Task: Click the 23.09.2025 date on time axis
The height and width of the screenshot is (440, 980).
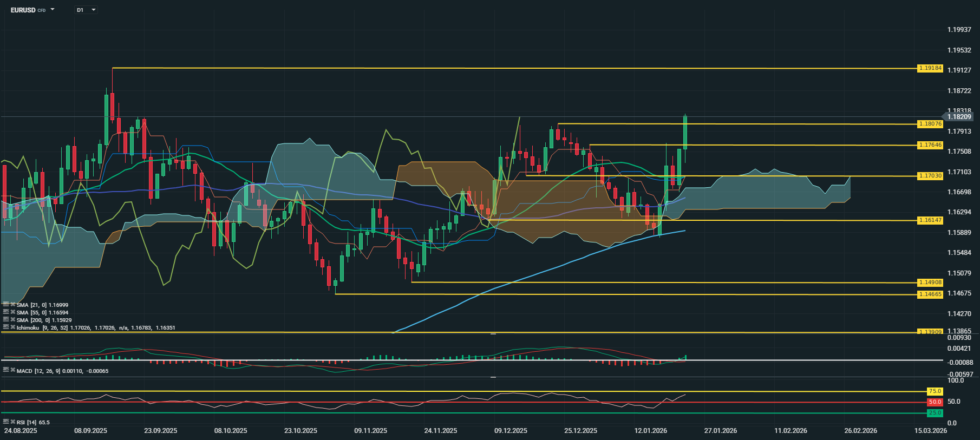Action: 161,431
